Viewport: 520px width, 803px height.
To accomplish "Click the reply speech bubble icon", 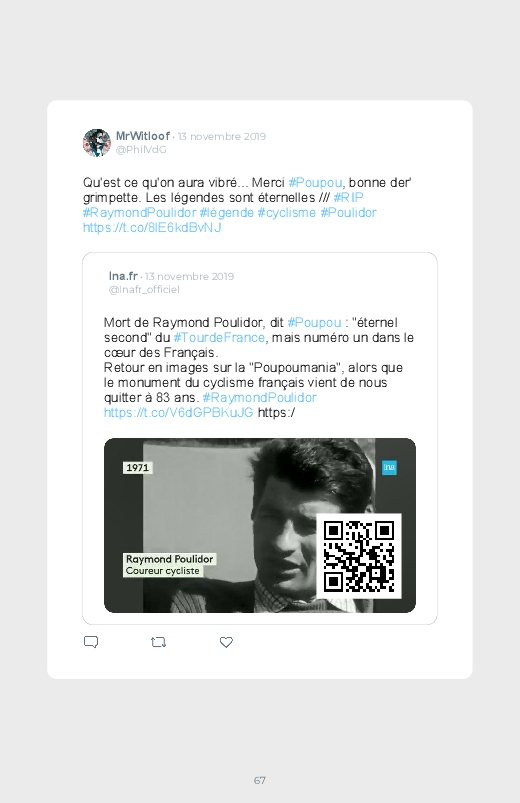I will click(x=91, y=642).
